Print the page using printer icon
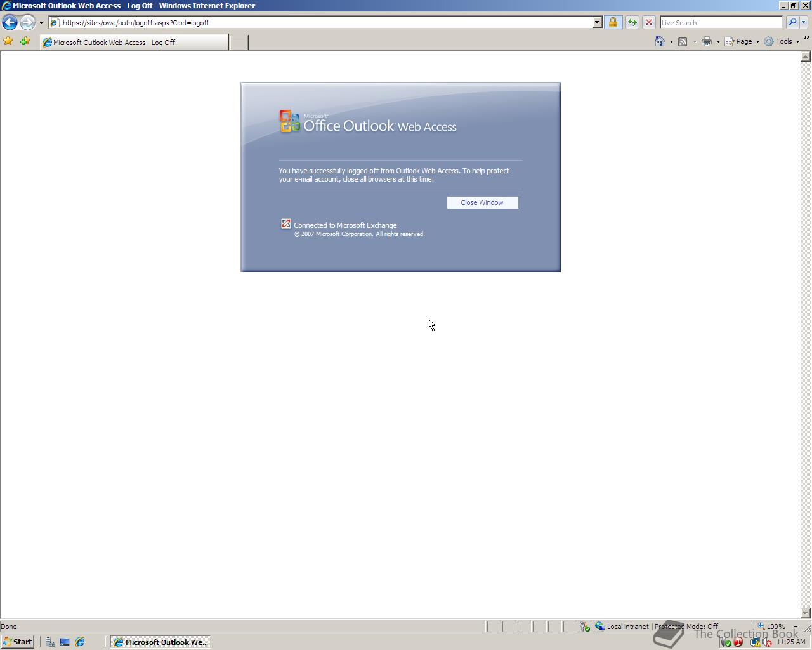 tap(707, 41)
